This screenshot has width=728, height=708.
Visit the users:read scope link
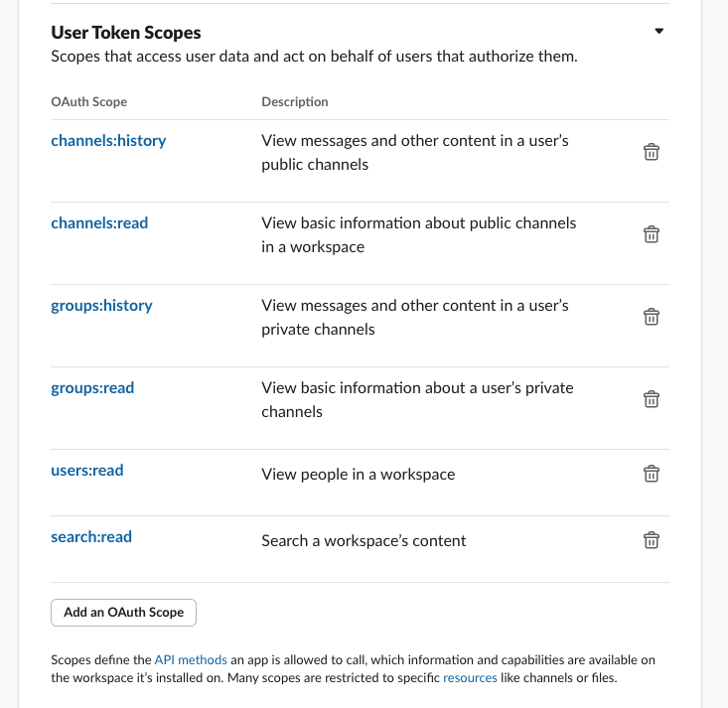87,471
